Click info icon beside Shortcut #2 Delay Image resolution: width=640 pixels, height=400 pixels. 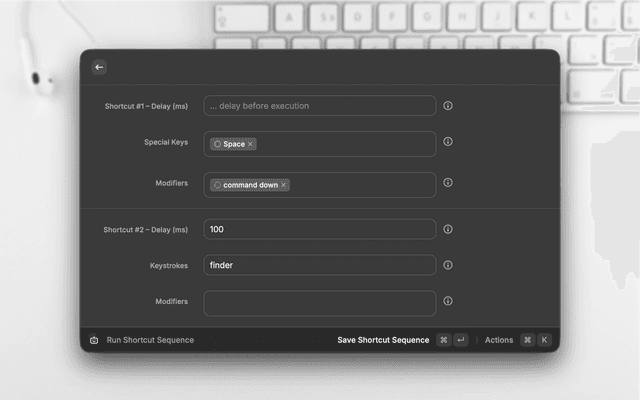click(448, 229)
